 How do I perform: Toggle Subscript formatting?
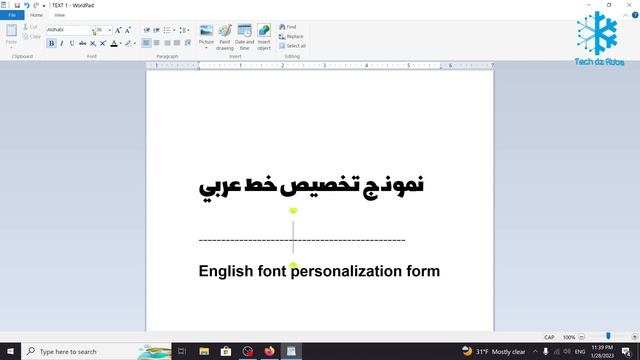coord(93,43)
